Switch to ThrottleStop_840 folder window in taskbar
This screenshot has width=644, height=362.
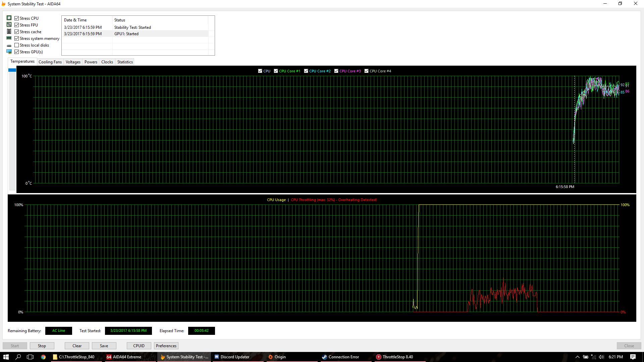[x=76, y=357]
